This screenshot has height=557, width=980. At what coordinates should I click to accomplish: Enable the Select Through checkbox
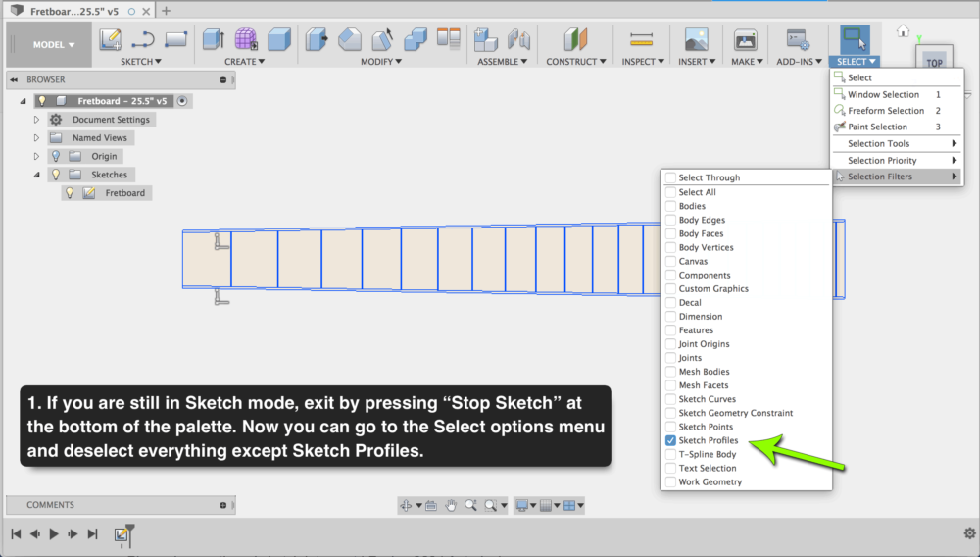point(670,178)
